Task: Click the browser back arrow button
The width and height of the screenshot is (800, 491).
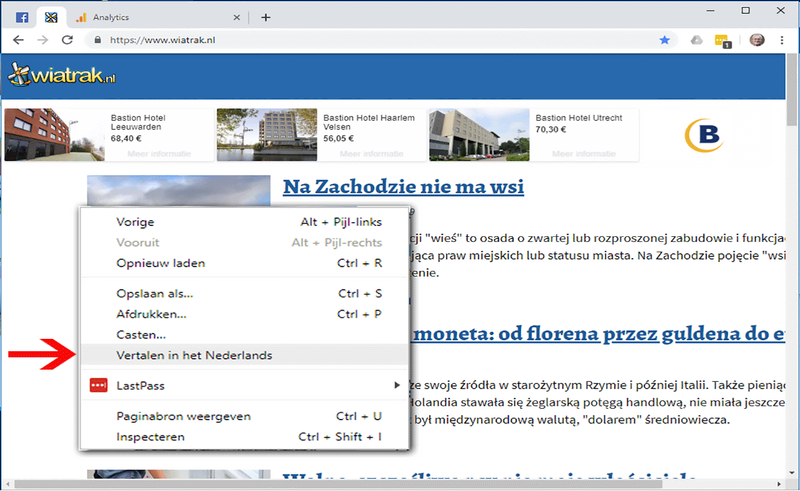Action: coord(18,40)
